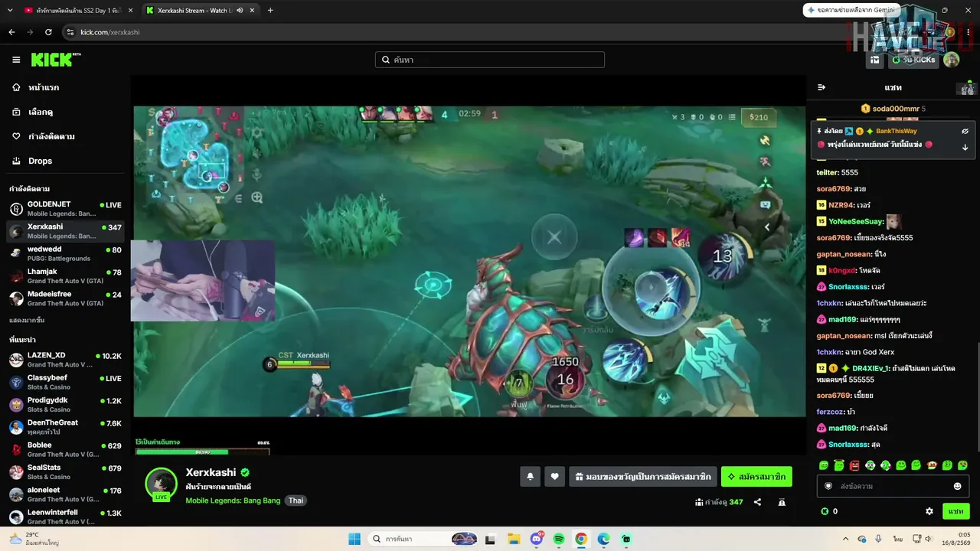Open the Kick store gift icon in header

point(874,60)
